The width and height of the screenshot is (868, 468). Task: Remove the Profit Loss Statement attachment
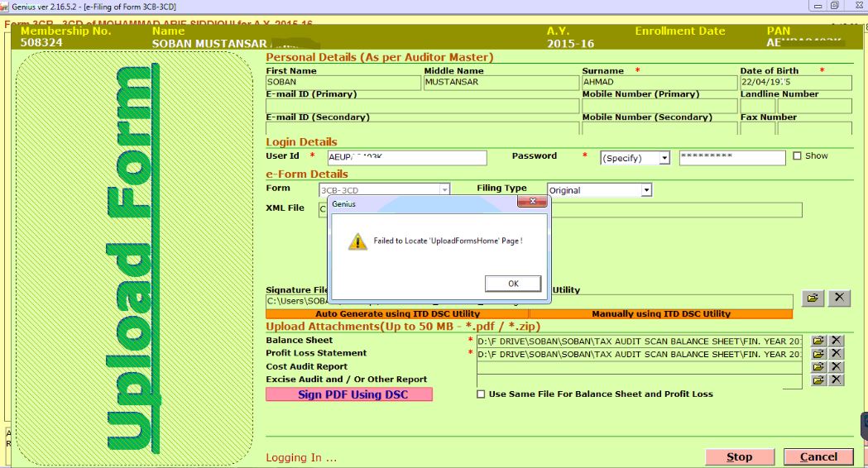tap(837, 354)
